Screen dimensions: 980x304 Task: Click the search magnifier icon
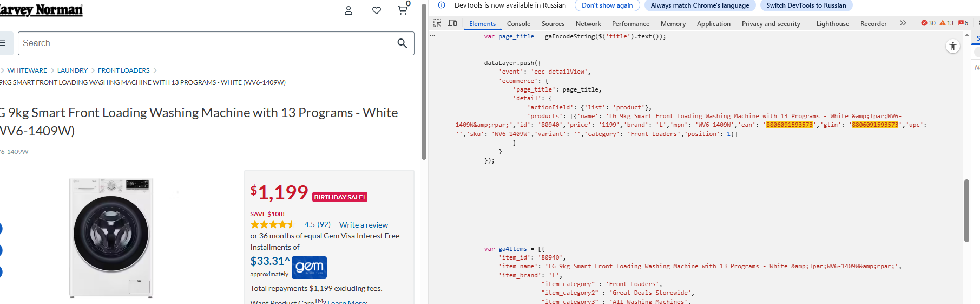(402, 43)
